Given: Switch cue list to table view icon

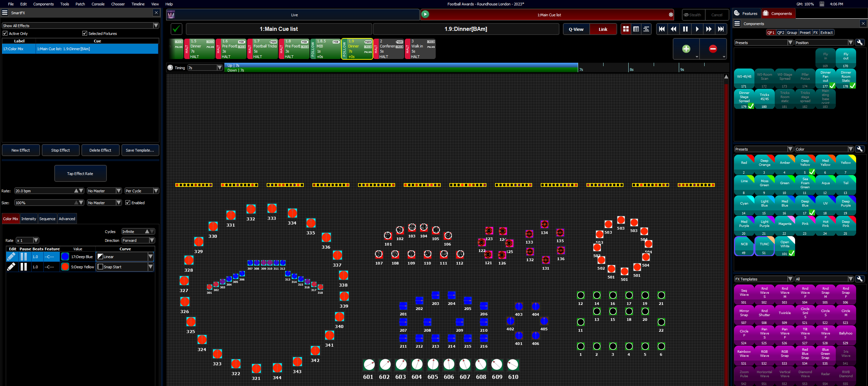Looking at the screenshot, I should coord(636,29).
